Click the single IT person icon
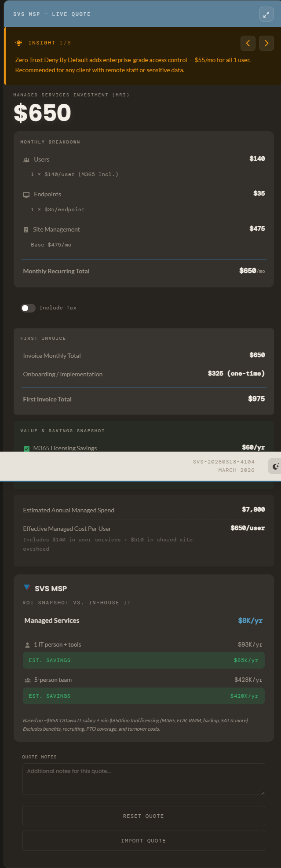281x868 pixels. tap(28, 645)
